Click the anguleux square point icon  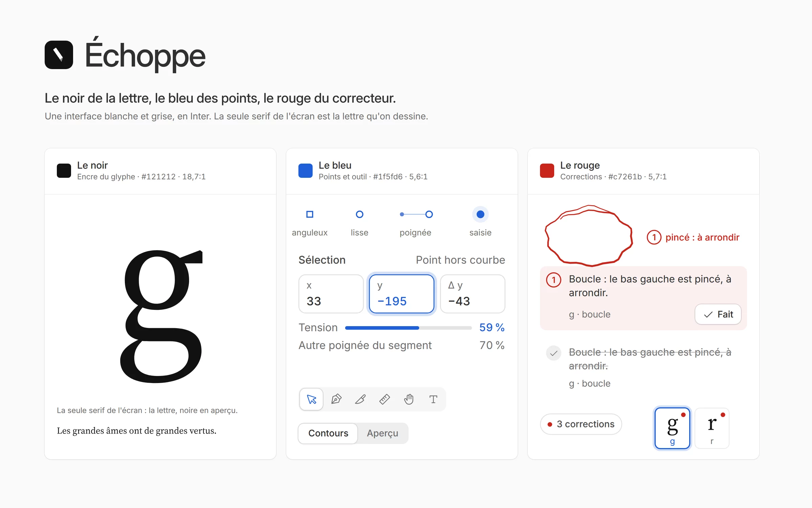[x=310, y=214]
